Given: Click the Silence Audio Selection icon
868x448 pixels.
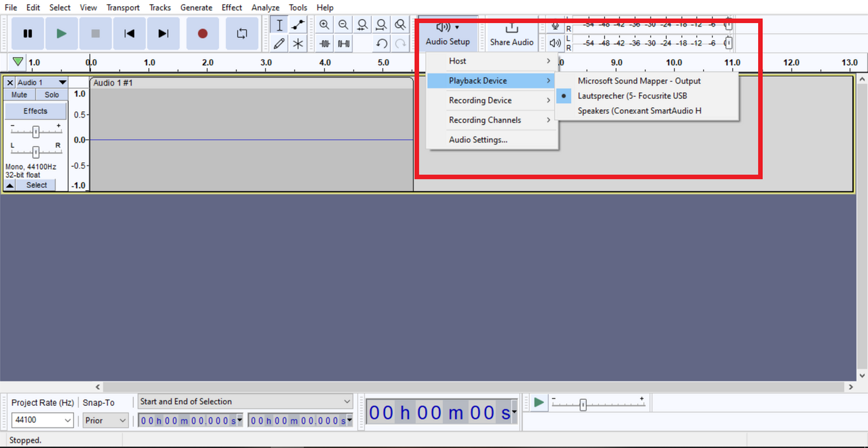Looking at the screenshot, I should click(x=344, y=43).
